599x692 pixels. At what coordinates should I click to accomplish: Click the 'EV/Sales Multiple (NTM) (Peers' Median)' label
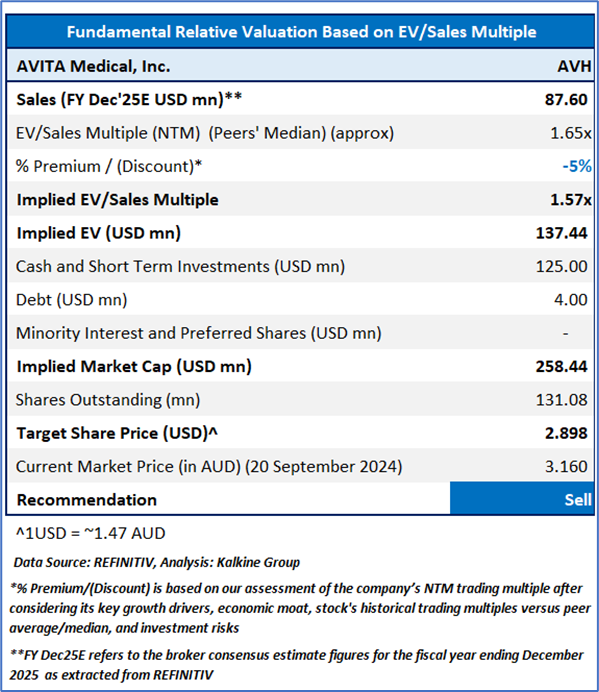tap(205, 133)
